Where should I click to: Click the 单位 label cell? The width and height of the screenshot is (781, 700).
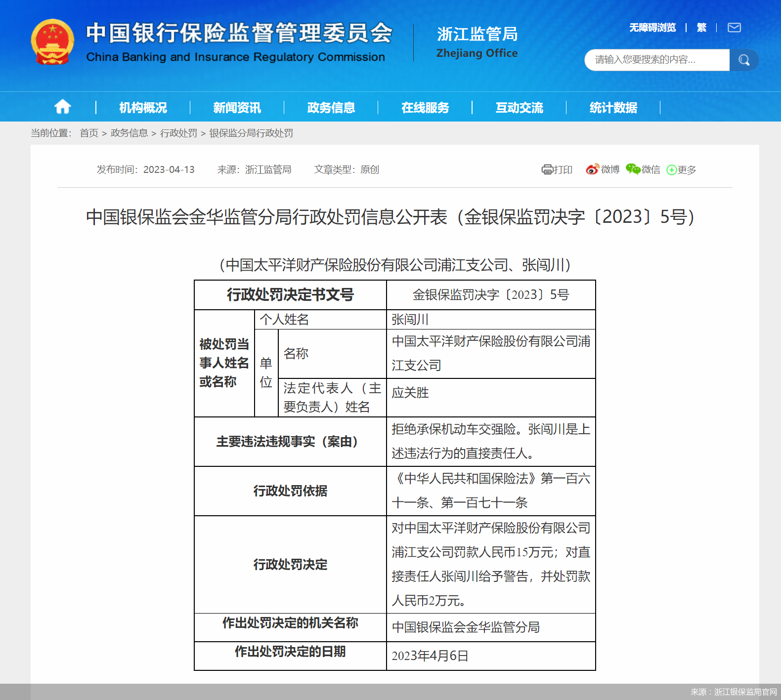266,373
